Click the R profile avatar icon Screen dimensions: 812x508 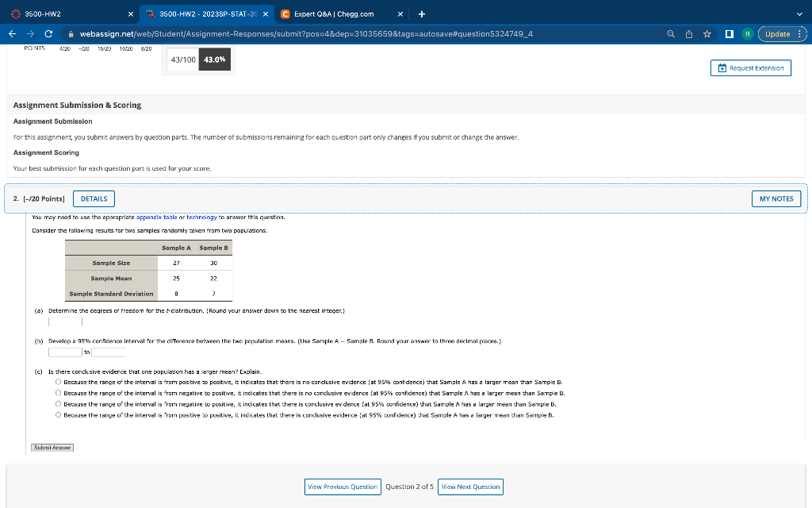[x=747, y=34]
